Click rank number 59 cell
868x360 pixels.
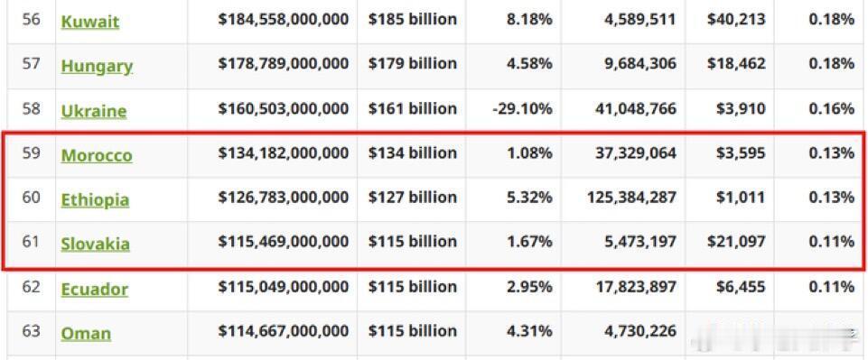[x=31, y=153]
